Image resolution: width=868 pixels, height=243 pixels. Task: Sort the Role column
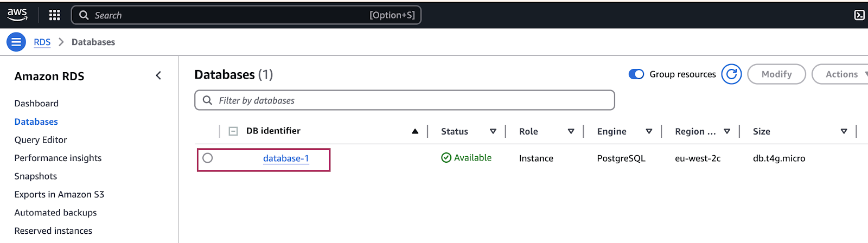pyautogui.click(x=571, y=131)
